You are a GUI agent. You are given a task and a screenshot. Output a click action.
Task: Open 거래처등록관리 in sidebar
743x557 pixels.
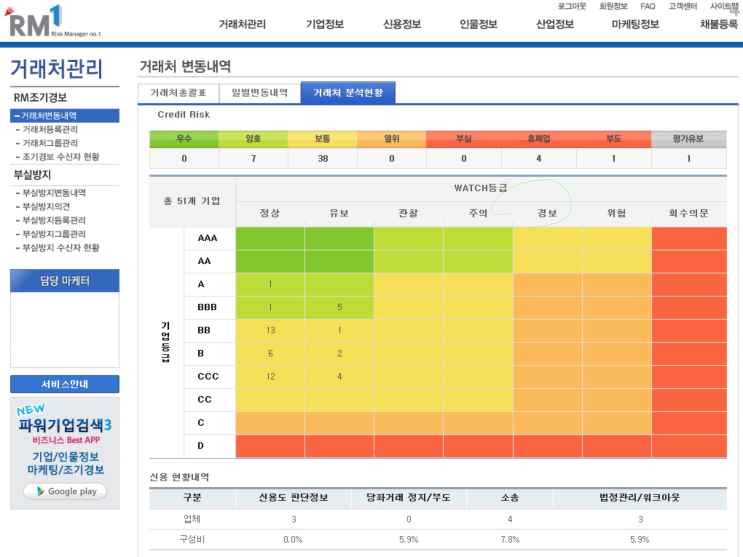pos(50,129)
